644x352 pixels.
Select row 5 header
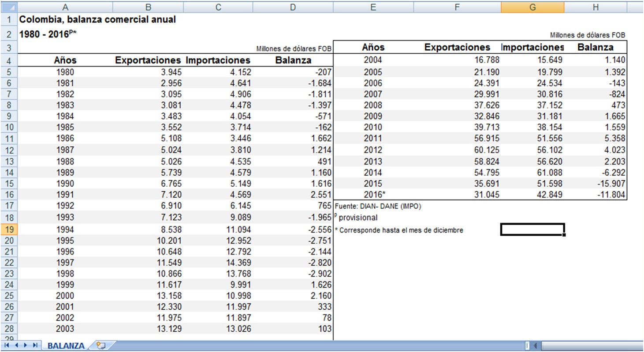point(9,72)
